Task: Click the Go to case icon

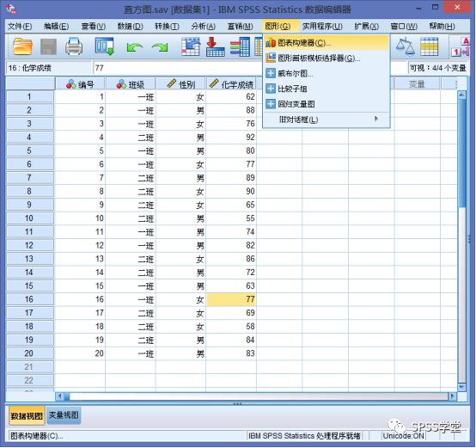Action: [x=191, y=46]
